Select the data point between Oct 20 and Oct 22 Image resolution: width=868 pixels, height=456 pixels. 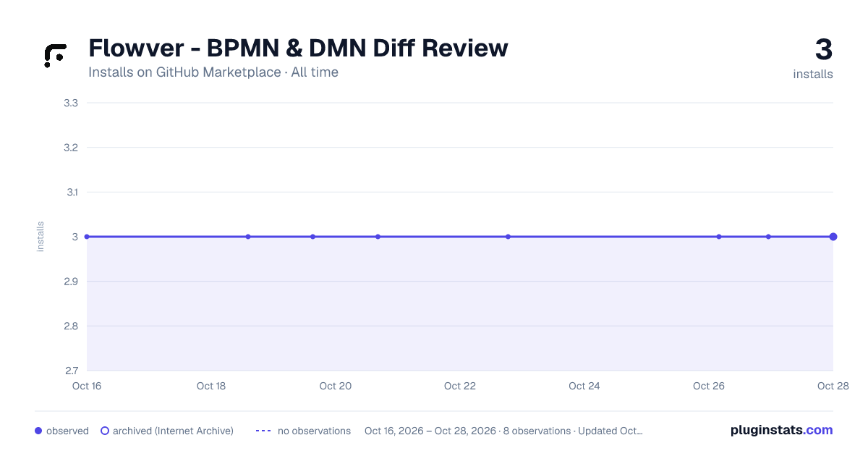click(x=378, y=237)
